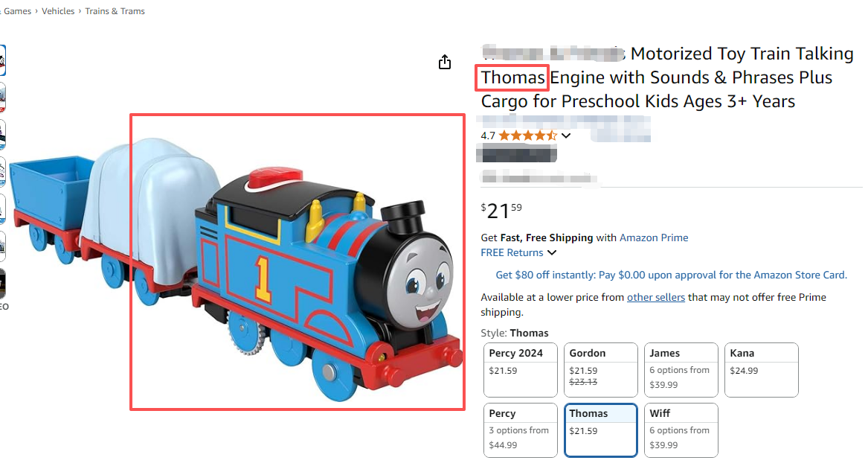Select the second product image thumbnail
868x472 pixels.
[x=2, y=98]
